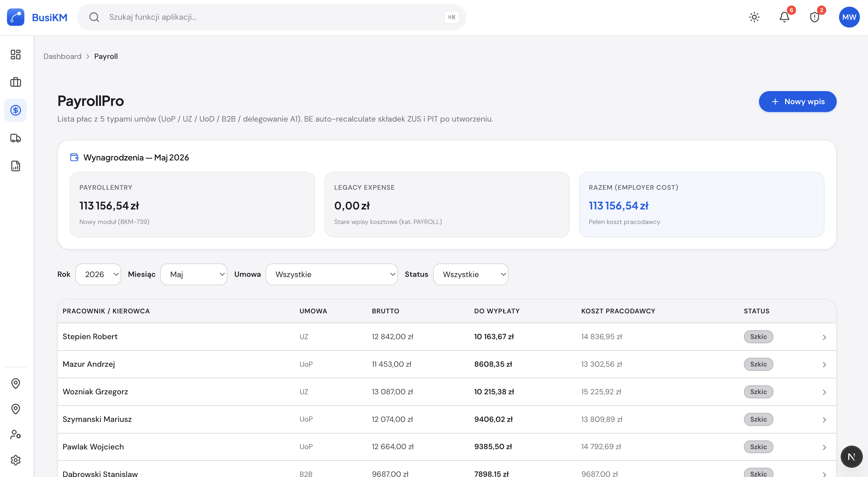This screenshot has width=868, height=477.
Task: Select the payroll dollar icon in sidebar
Action: [x=15, y=110]
